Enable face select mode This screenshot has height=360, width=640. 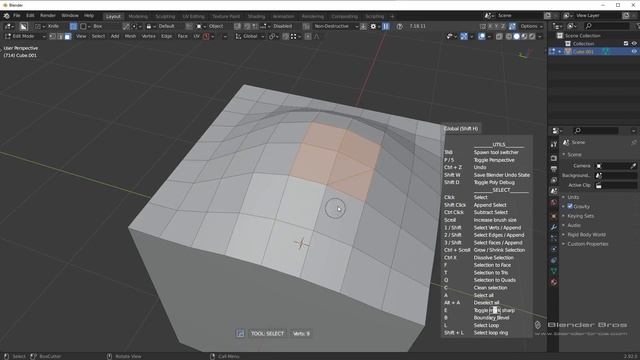68,36
